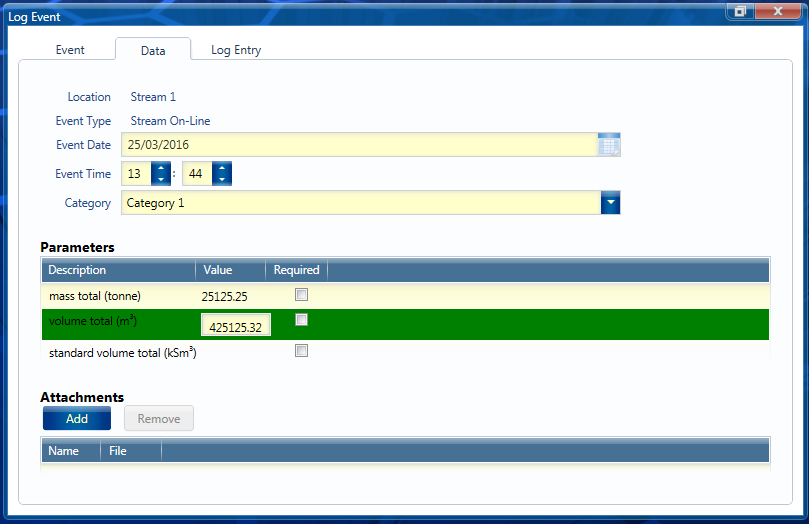This screenshot has height=524, width=809.
Task: Click the Stream 1 location value
Action: pos(153,97)
